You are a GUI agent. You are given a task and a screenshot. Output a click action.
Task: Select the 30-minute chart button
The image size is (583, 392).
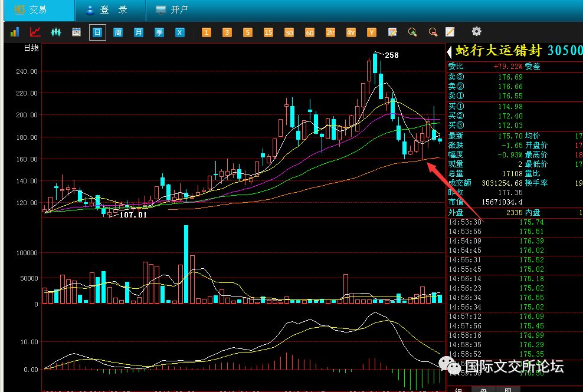pyautogui.click(x=289, y=32)
